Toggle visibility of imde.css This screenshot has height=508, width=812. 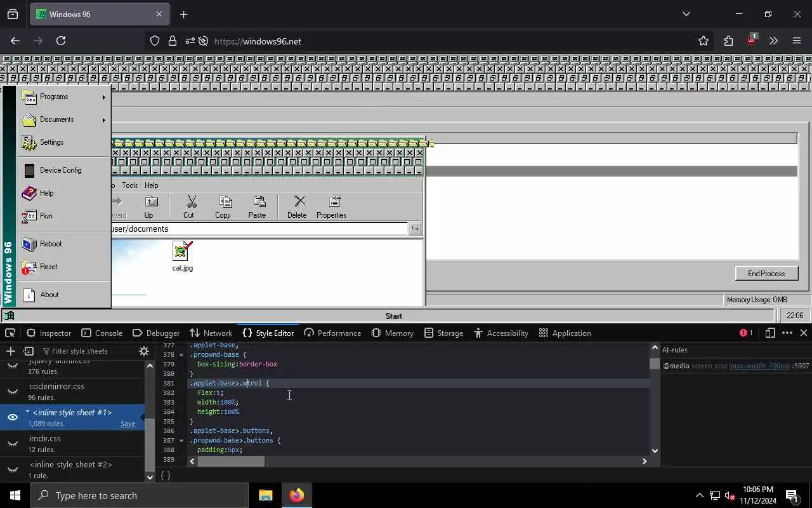point(13,443)
